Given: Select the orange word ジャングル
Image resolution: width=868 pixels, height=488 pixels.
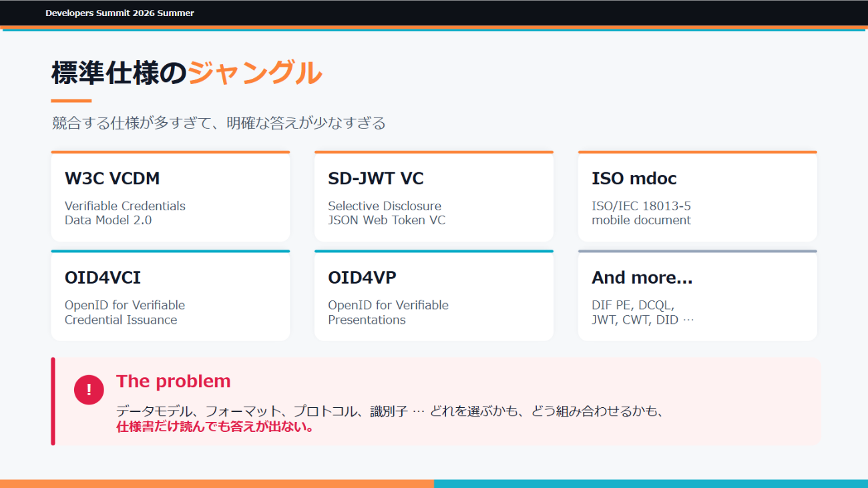Looking at the screenshot, I should click(x=255, y=73).
